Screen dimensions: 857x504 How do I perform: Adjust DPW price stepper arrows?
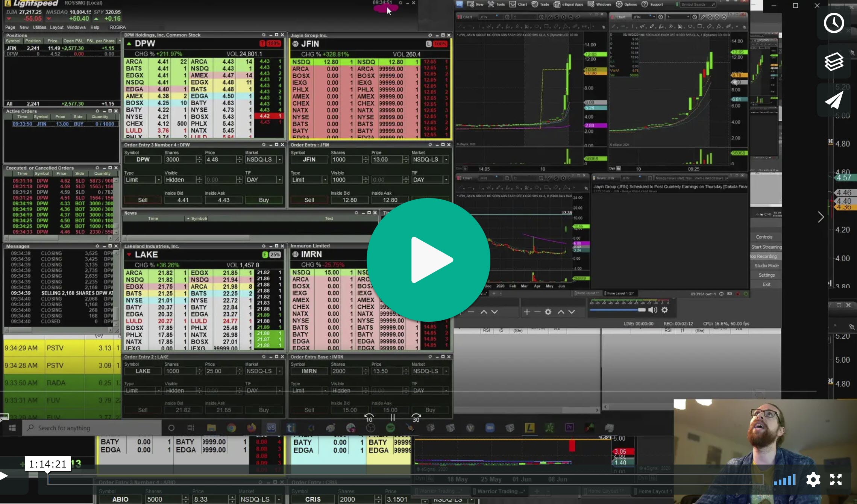click(239, 160)
